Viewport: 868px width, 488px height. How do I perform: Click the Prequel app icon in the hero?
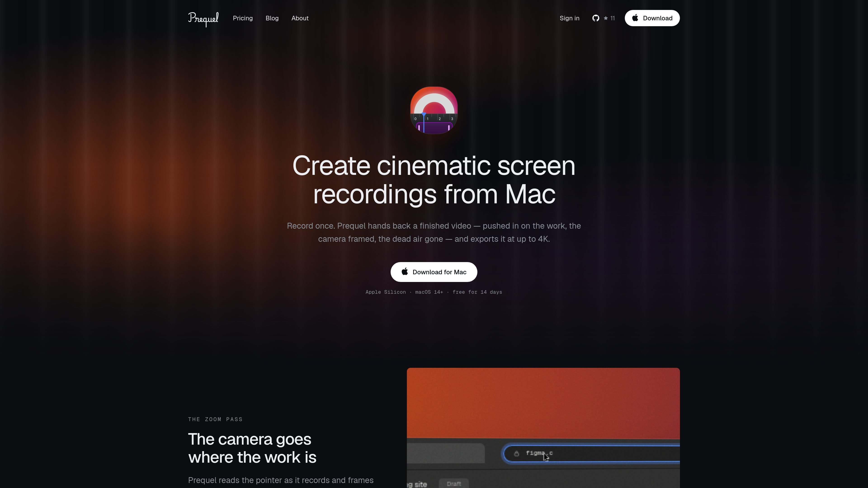434,110
